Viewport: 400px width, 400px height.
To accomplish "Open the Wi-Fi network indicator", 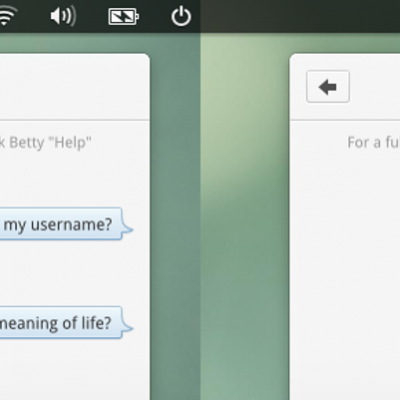I will tap(7, 16).
